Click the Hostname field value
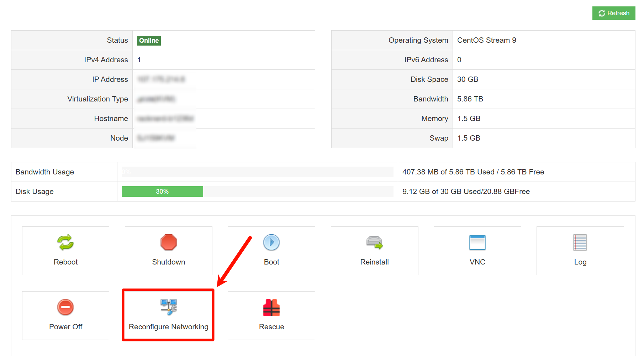 click(165, 118)
